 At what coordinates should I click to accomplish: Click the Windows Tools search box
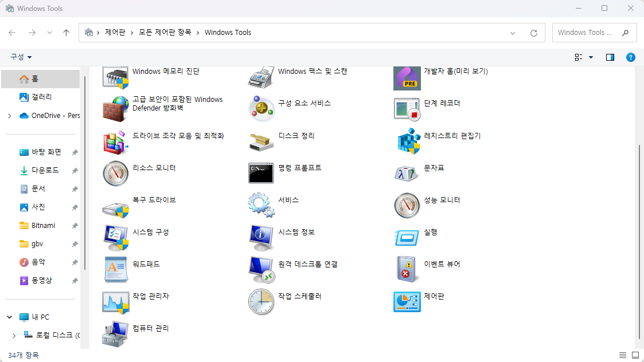595,33
